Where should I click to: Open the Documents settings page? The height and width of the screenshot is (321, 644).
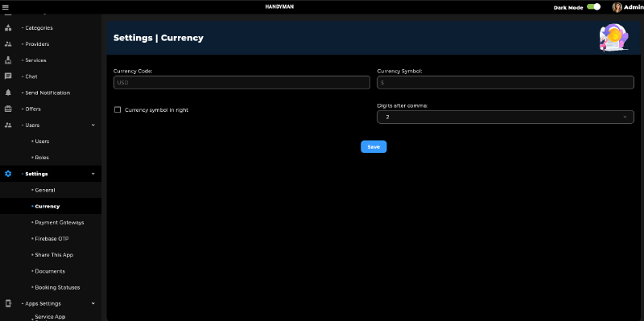[x=50, y=271]
